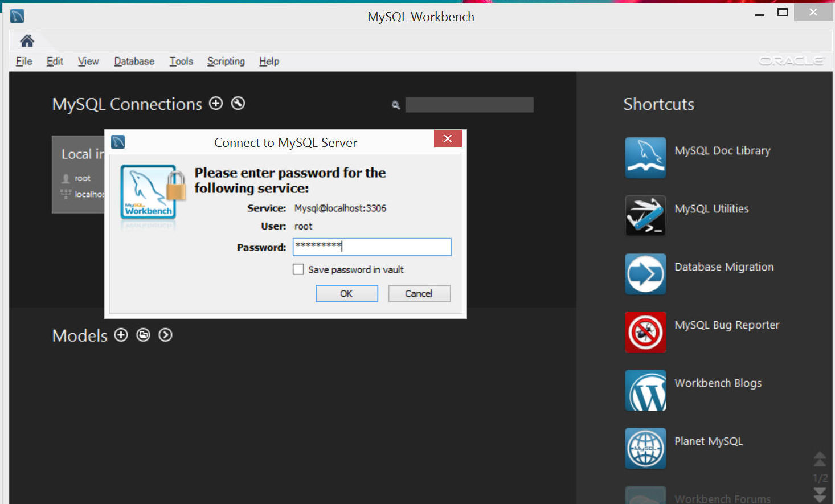
Task: Open Workbench Blogs WordPress icon
Action: tap(645, 390)
